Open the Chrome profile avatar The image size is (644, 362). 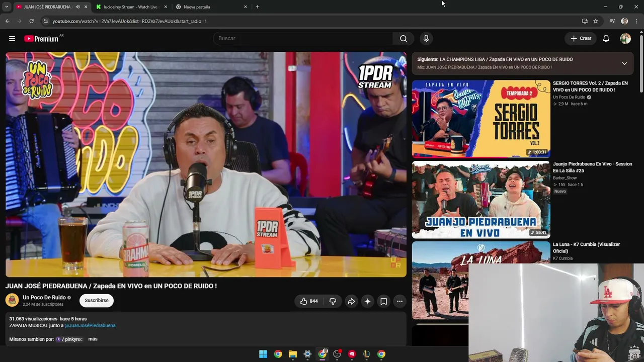[624, 21]
